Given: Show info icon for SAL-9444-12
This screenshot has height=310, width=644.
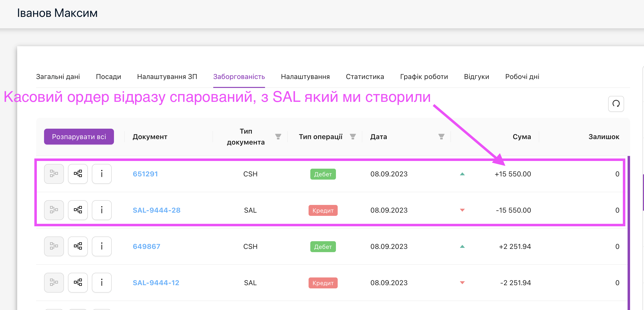Looking at the screenshot, I should (x=102, y=282).
